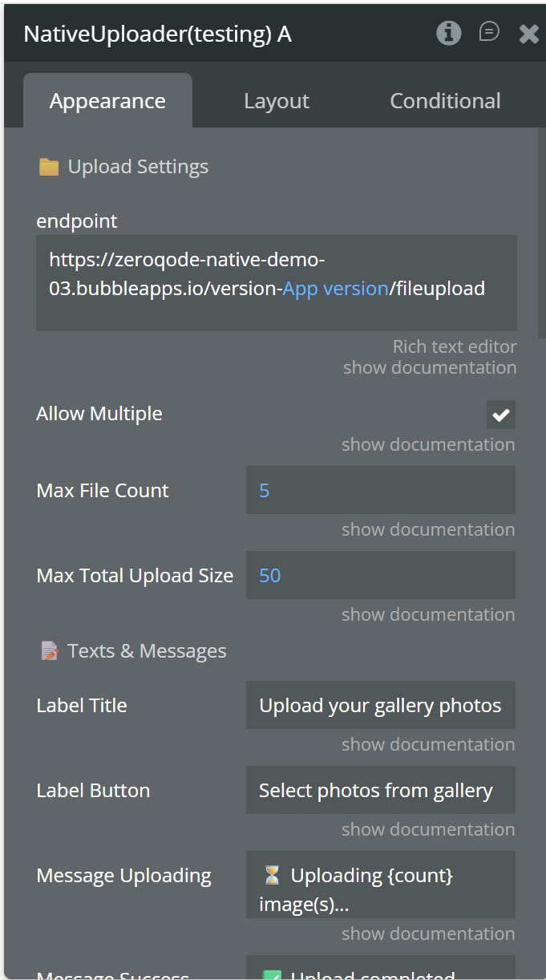Screen dimensions: 546x980
Task: Open the Conditional tab
Action: pos(445,101)
